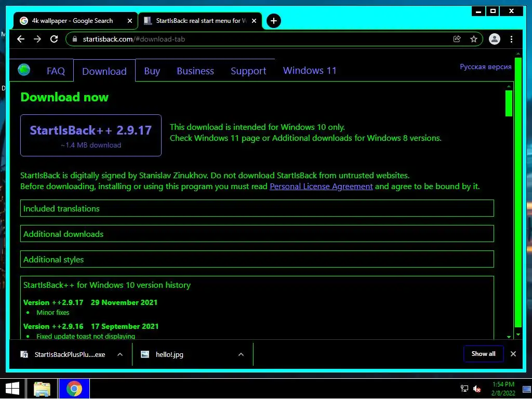Open network status tray icon
The height and width of the screenshot is (399, 532).
click(464, 389)
